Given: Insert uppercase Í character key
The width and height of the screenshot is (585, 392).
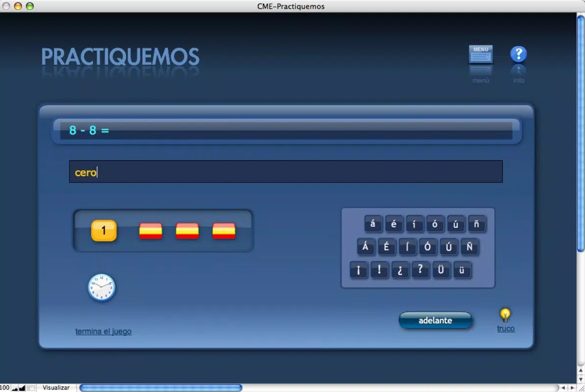Looking at the screenshot, I should click(407, 246).
